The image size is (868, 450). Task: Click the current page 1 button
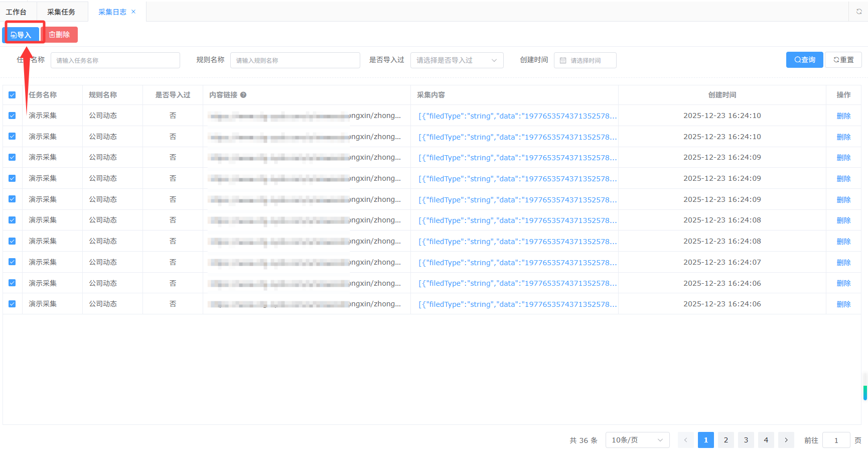(x=706, y=440)
